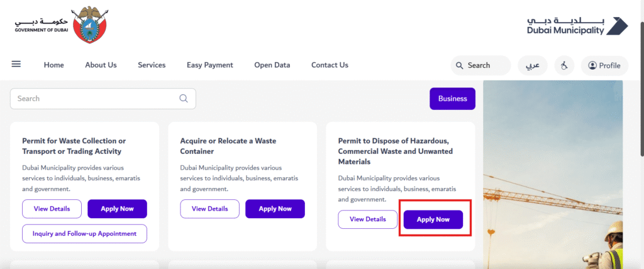The image size is (644, 269).
Task: Open the Open Data page
Action: (x=272, y=65)
